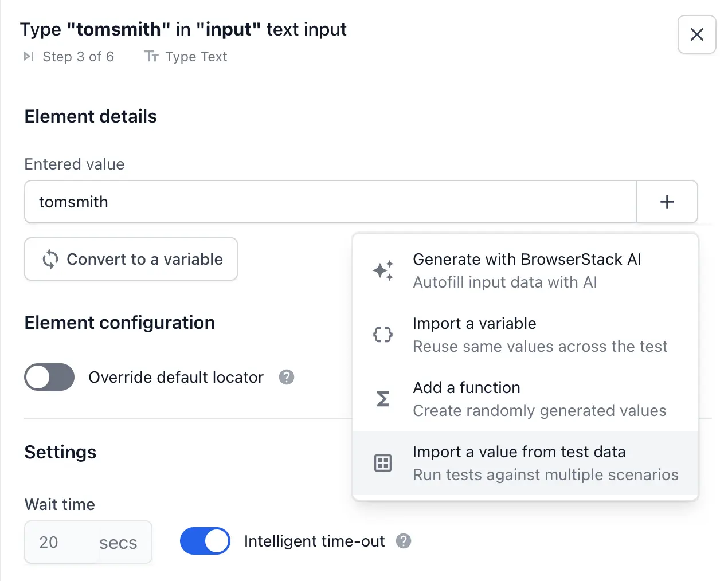Click the sigma function icon
Viewport: 728px width, 581px height.
(x=383, y=399)
